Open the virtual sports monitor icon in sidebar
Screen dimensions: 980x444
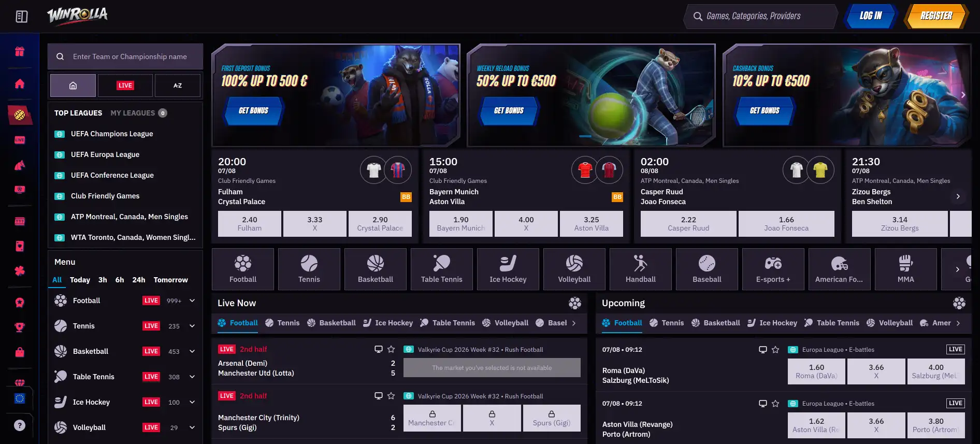coord(20,190)
